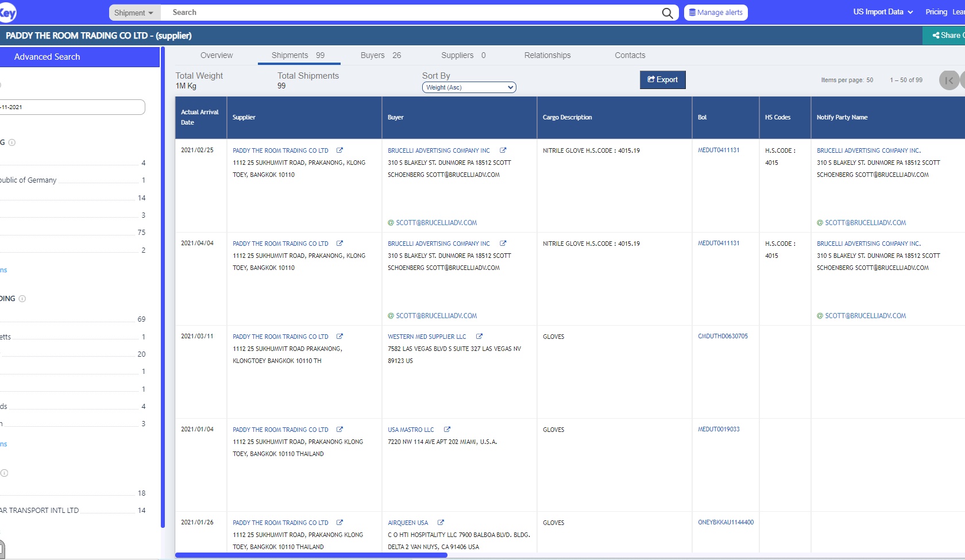
Task: Click the Share button
Action: point(945,36)
